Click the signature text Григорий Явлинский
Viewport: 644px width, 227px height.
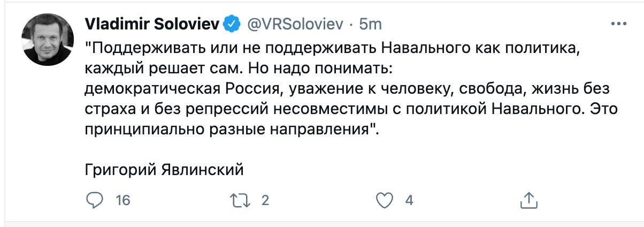click(164, 170)
